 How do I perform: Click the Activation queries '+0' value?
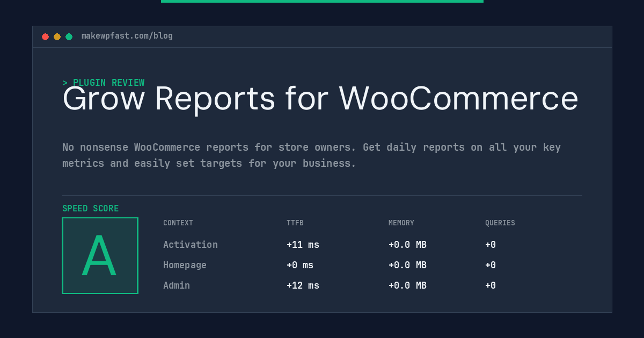point(491,245)
